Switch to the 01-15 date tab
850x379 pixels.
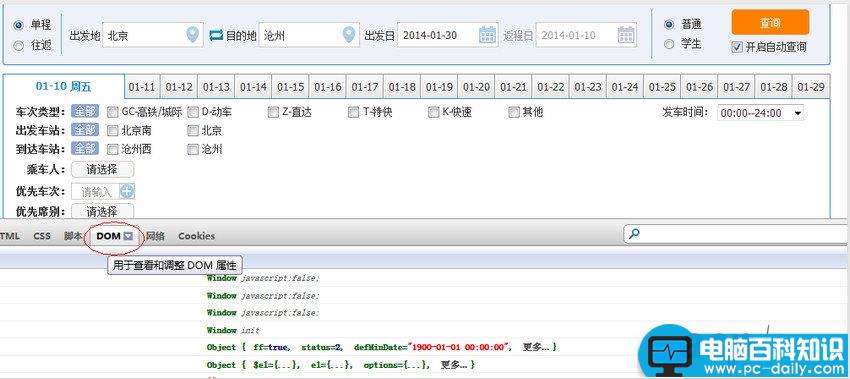tap(291, 87)
